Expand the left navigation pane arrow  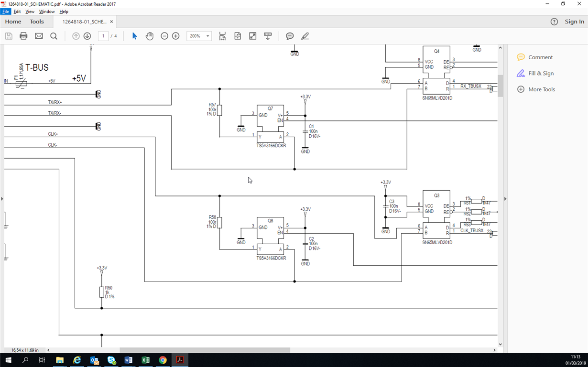2,198
